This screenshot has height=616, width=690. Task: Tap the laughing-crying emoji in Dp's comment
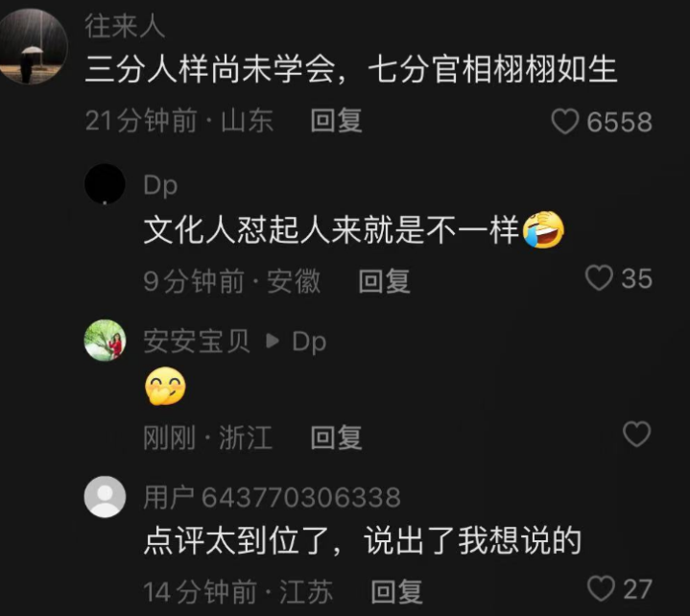click(543, 229)
